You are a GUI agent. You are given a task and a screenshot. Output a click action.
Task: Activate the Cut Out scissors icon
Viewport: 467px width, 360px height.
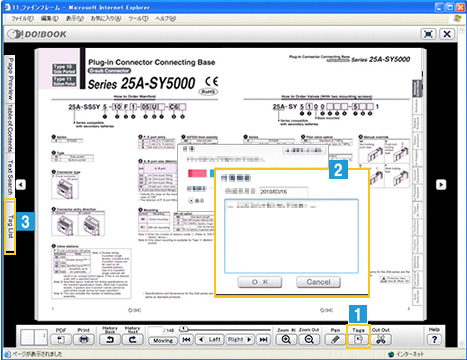[x=381, y=340]
